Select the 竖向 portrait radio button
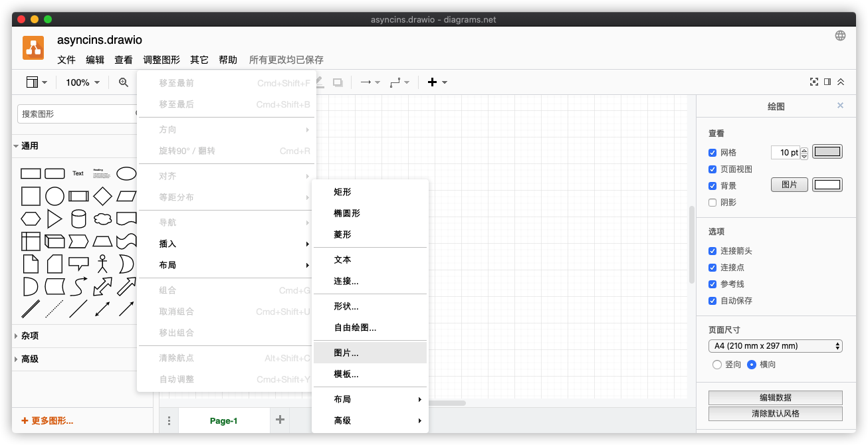 pos(716,365)
